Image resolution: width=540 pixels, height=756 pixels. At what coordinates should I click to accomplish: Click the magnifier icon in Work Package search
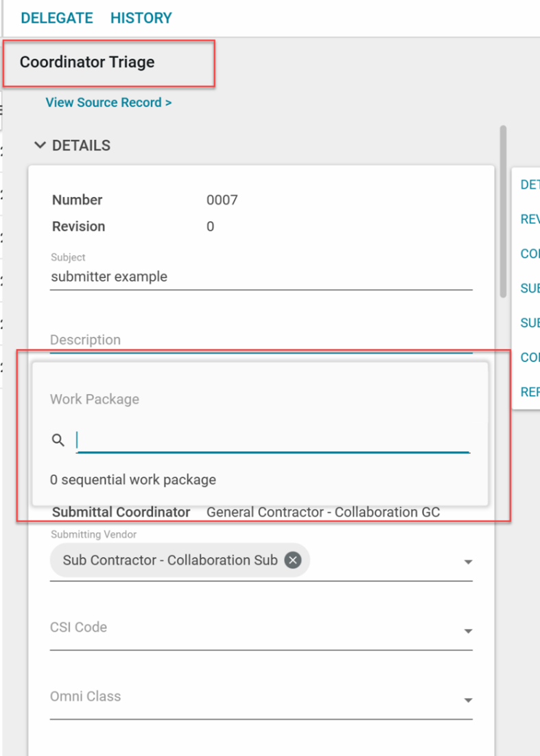tap(58, 440)
